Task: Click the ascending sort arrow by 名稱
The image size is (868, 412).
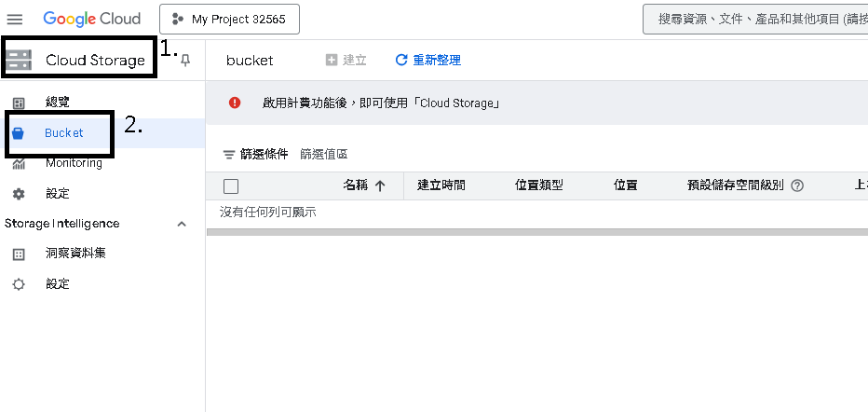Action: coord(380,186)
